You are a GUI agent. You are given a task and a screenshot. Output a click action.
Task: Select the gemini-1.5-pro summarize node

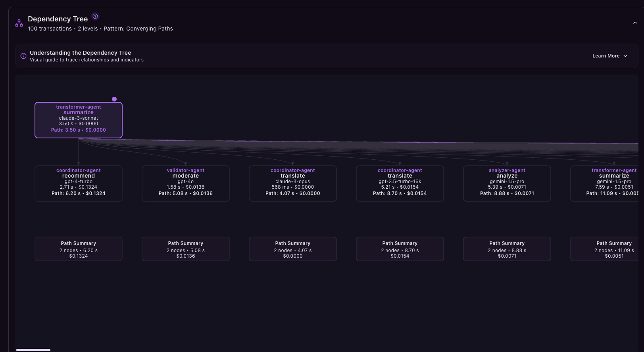coord(607,184)
